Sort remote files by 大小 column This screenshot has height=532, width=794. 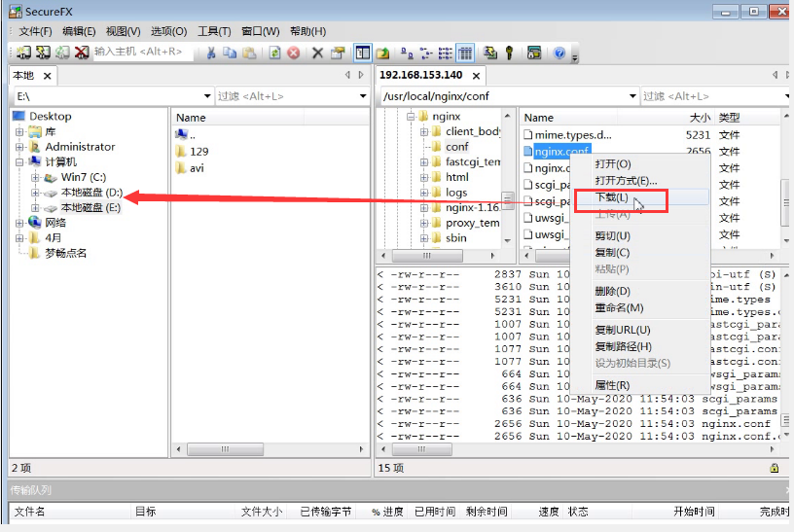(x=700, y=118)
